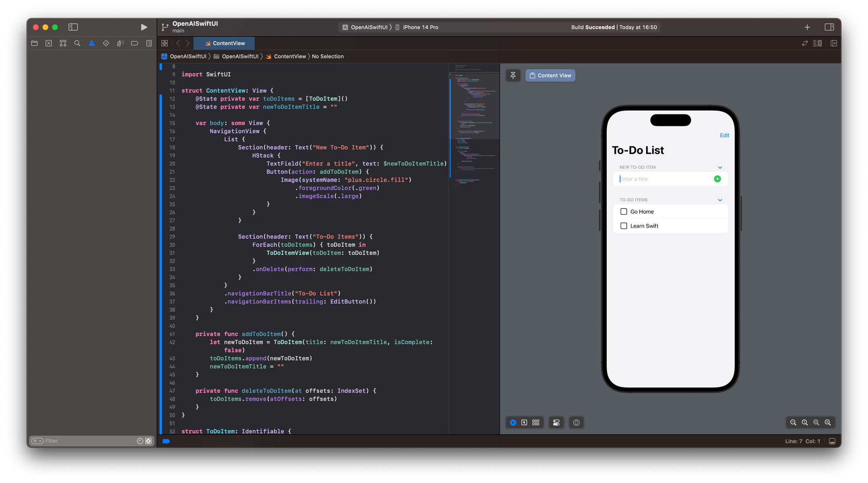
Task: Select the ContentView editor tab
Action: click(224, 43)
